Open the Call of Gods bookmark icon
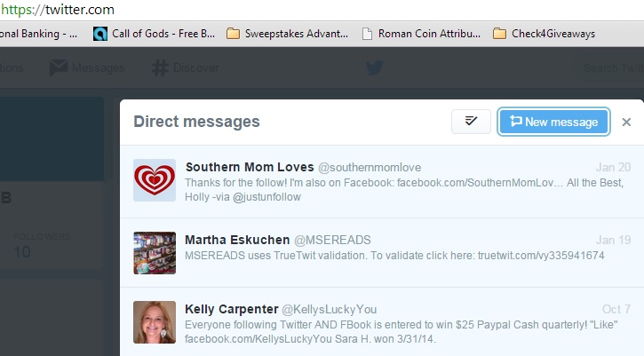Image resolution: width=644 pixels, height=356 pixels. (x=100, y=34)
